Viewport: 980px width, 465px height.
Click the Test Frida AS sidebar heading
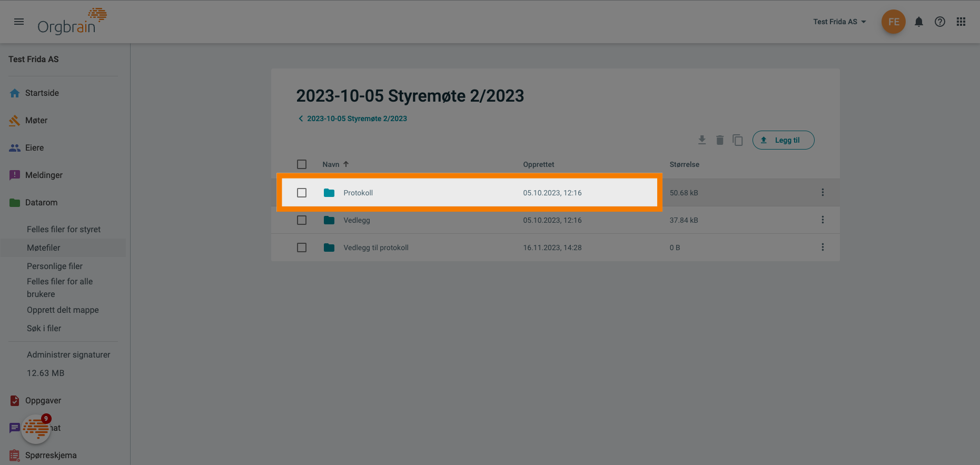[34, 60]
